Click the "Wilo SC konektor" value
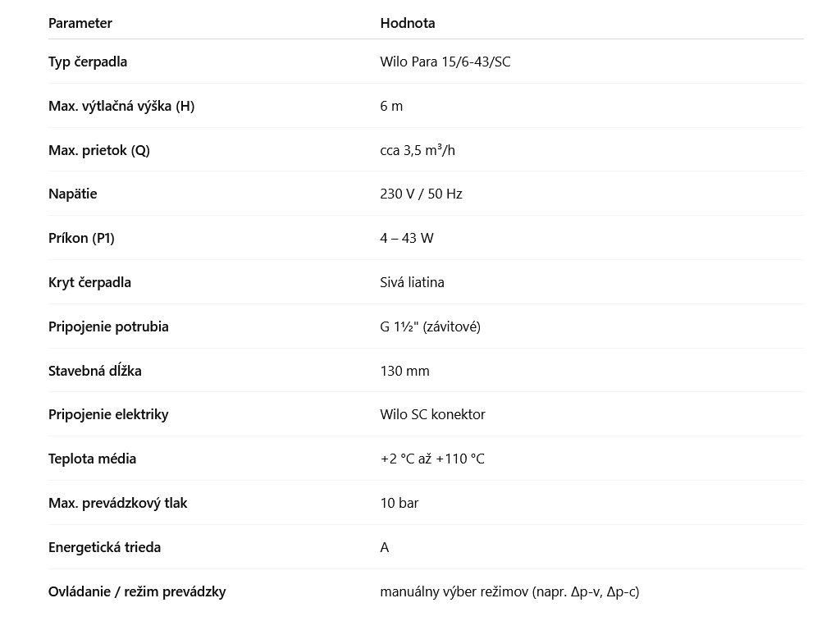This screenshot has height=630, width=840. (432, 414)
